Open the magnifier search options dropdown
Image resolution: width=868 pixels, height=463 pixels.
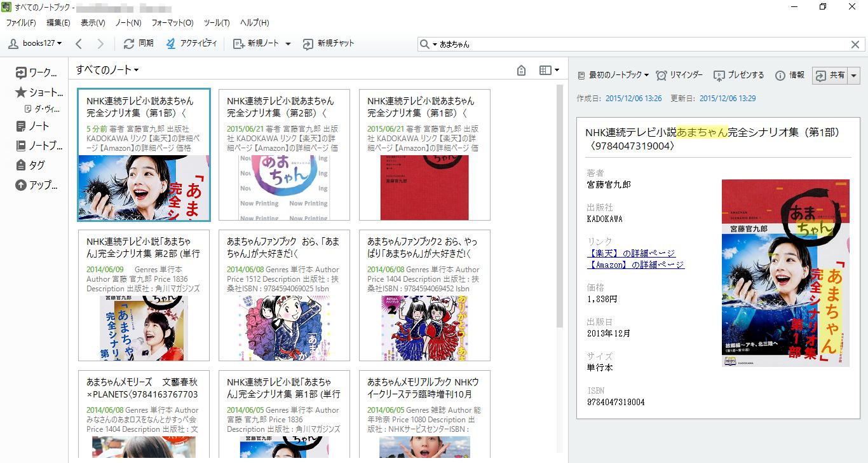pyautogui.click(x=428, y=45)
